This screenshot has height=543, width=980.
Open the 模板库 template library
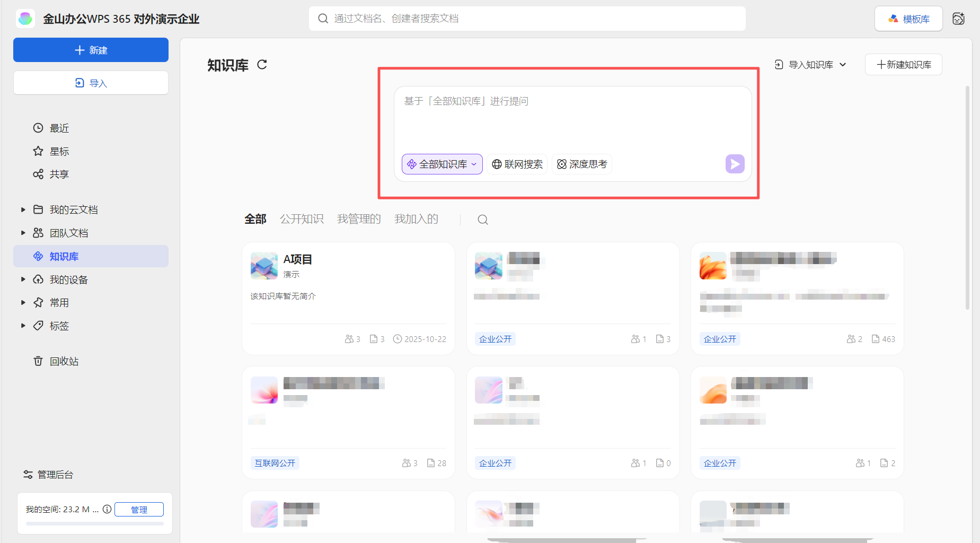908,19
